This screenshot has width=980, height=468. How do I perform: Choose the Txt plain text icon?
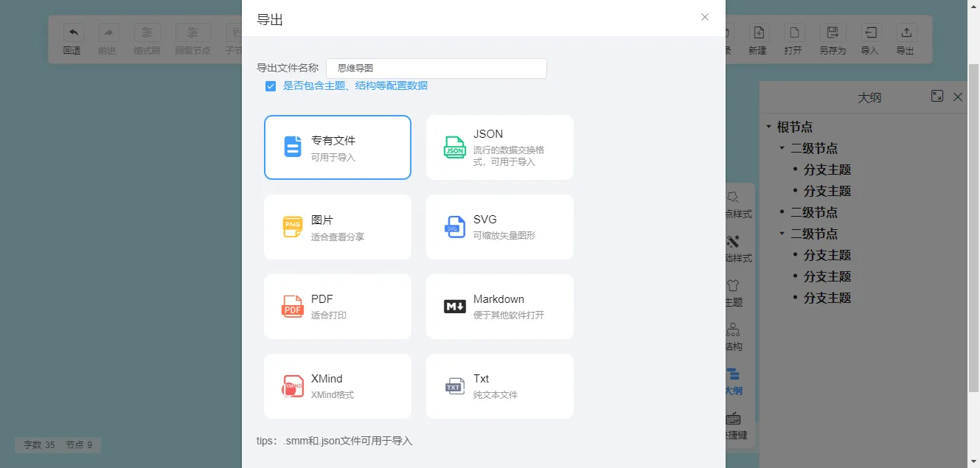(x=455, y=386)
